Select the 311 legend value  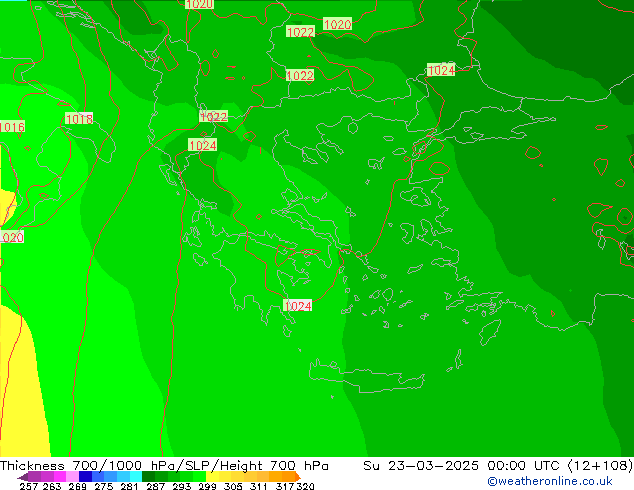(x=259, y=486)
